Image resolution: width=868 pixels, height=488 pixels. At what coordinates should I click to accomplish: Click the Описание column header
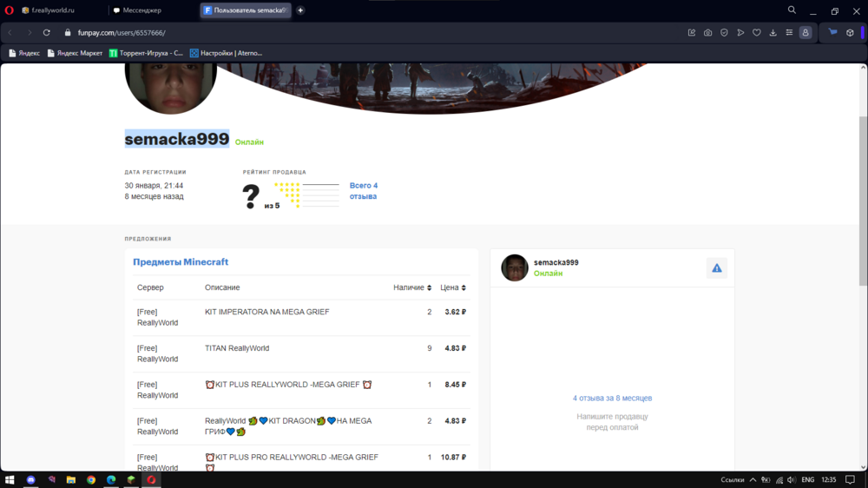(x=222, y=287)
